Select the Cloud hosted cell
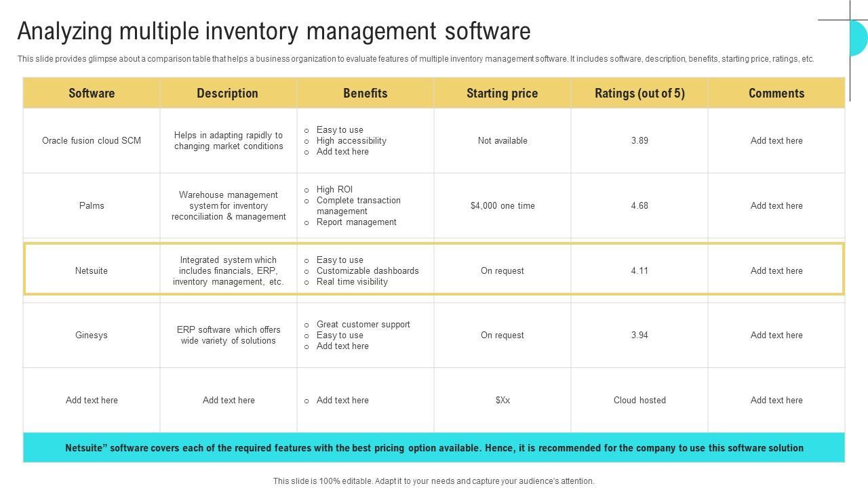 (x=639, y=401)
